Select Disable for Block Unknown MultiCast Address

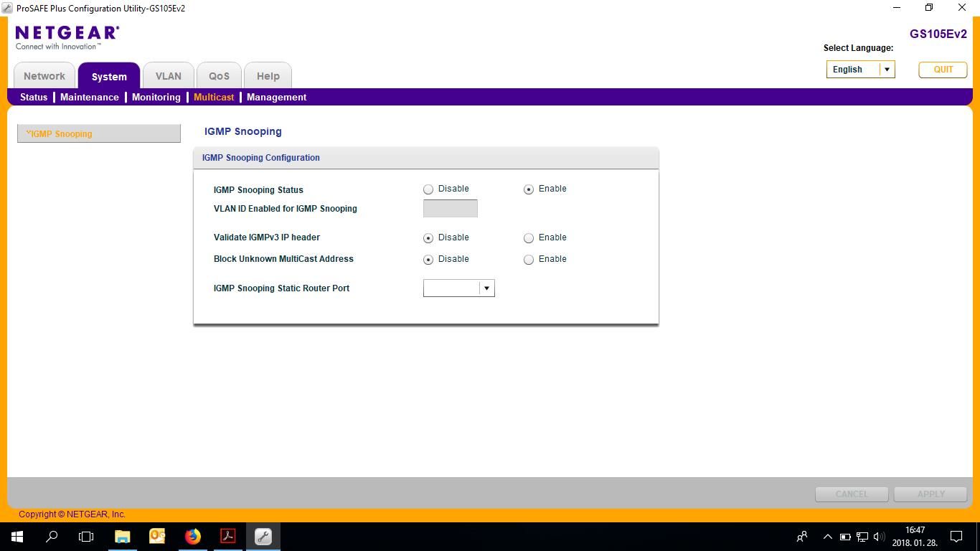pyautogui.click(x=428, y=260)
